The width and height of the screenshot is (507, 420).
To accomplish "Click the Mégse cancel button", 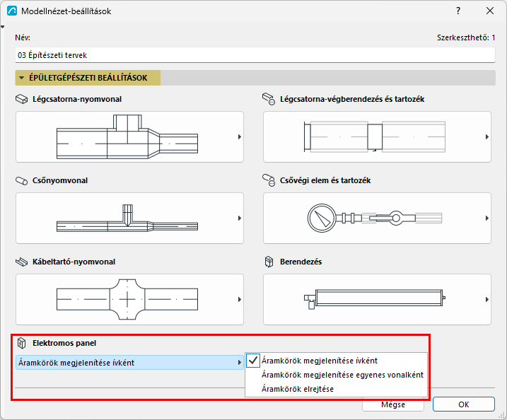I will coord(393,404).
